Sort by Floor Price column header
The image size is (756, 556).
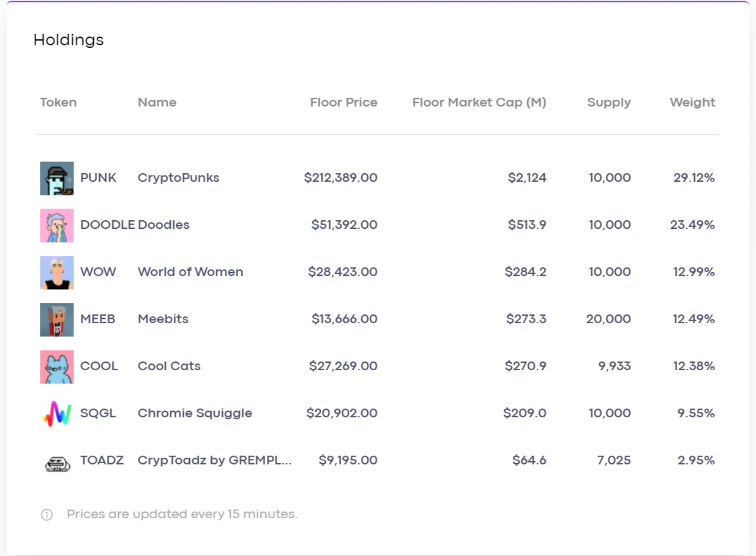pyautogui.click(x=343, y=102)
